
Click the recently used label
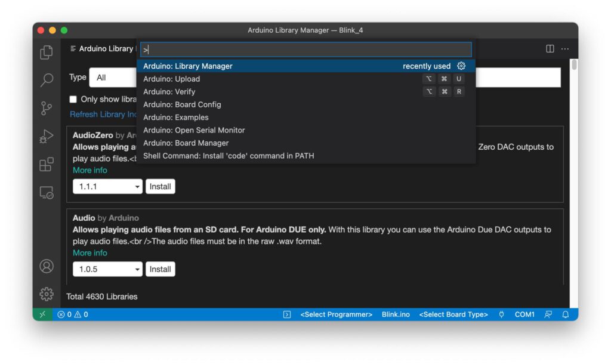[x=427, y=66]
